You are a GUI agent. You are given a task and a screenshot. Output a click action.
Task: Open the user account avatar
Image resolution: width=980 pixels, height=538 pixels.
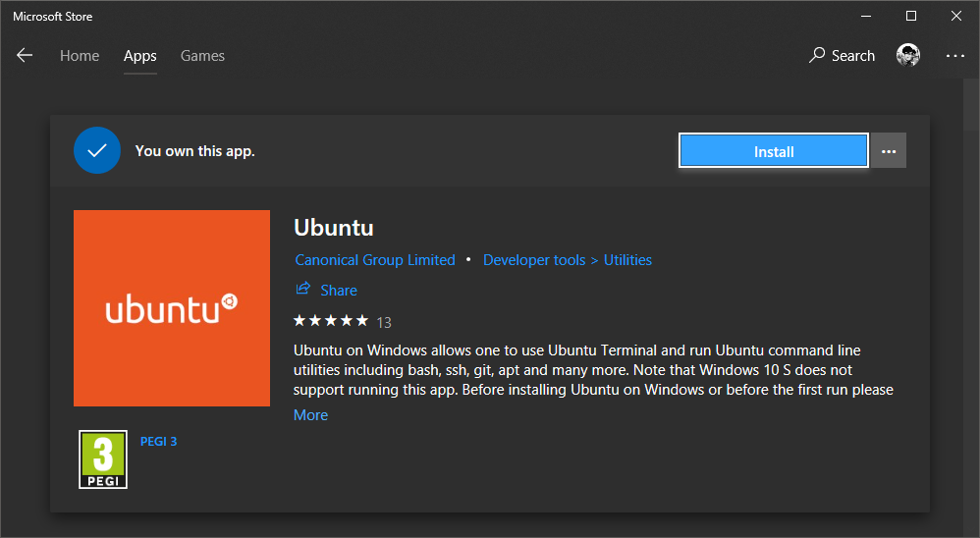pyautogui.click(x=908, y=56)
